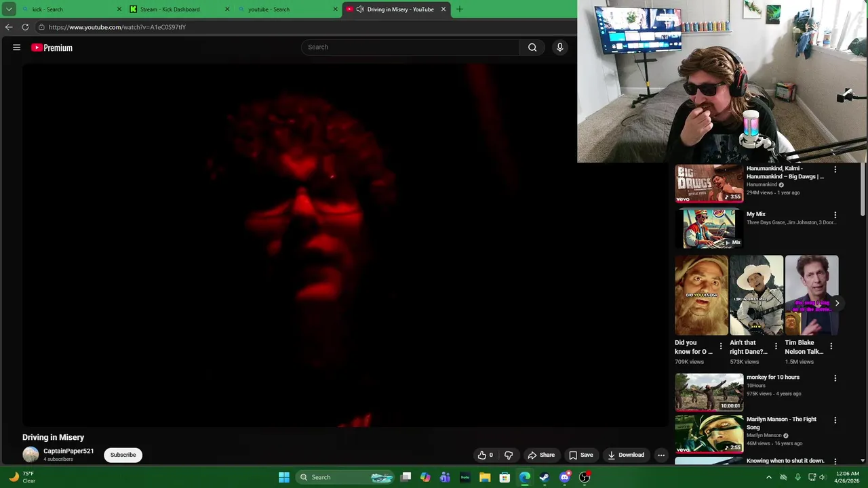Open the My Mix playlist thumbnail
This screenshot has height=488, width=868.
coord(709,228)
